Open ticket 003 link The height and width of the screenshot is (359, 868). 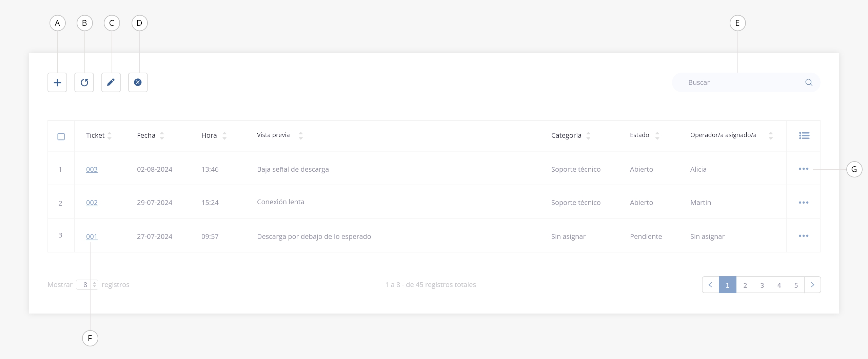92,169
